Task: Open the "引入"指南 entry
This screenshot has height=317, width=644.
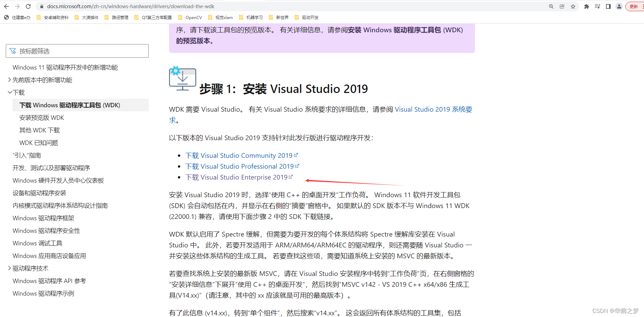Action: coord(27,155)
